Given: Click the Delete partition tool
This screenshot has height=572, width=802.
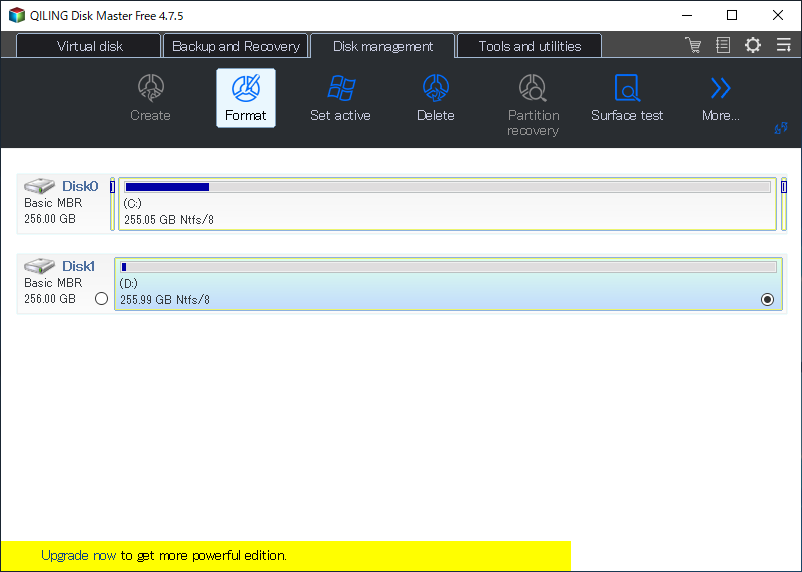Looking at the screenshot, I should (436, 98).
